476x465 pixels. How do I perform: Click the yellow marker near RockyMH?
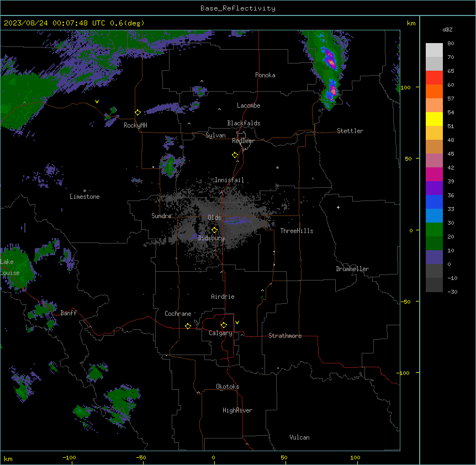coord(138,113)
